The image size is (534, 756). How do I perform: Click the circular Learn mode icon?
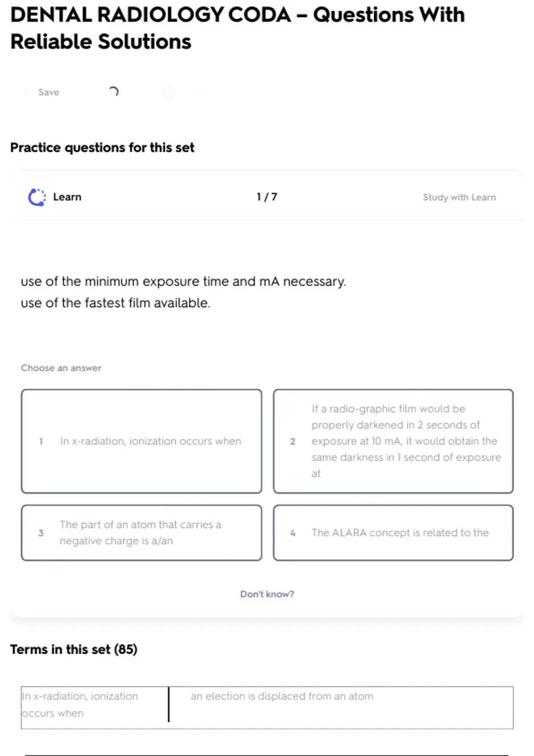pyautogui.click(x=37, y=197)
